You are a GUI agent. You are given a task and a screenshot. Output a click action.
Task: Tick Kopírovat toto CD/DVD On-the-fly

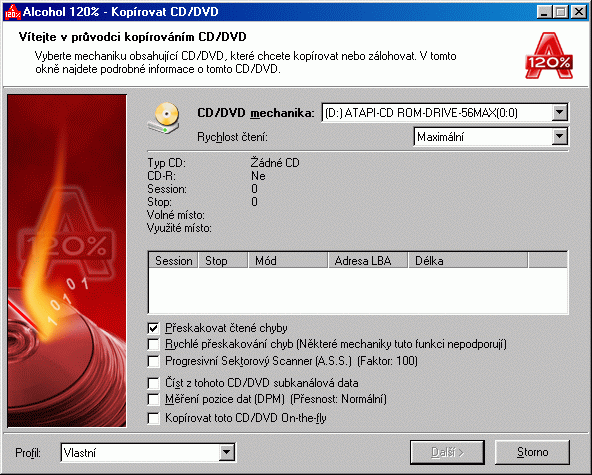pyautogui.click(x=153, y=418)
